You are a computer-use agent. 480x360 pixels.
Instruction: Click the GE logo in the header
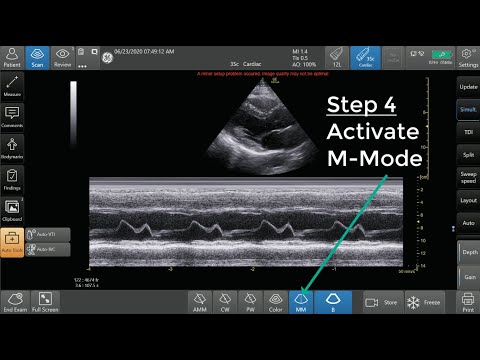coord(107,58)
